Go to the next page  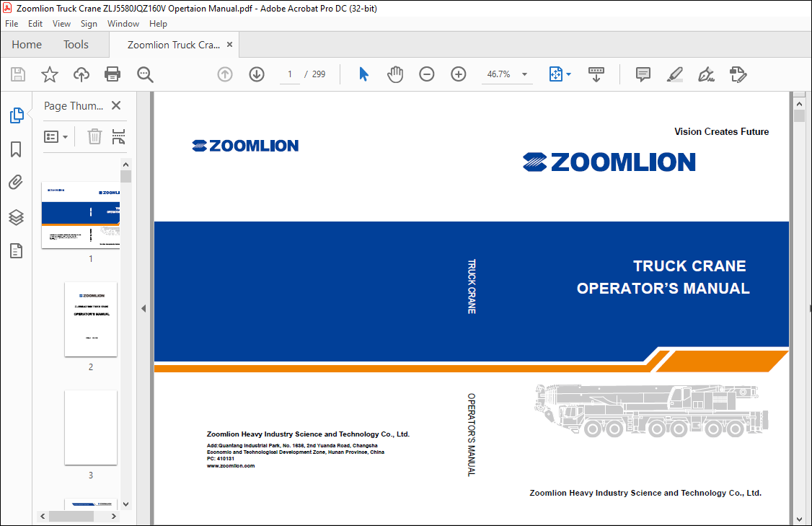257,74
